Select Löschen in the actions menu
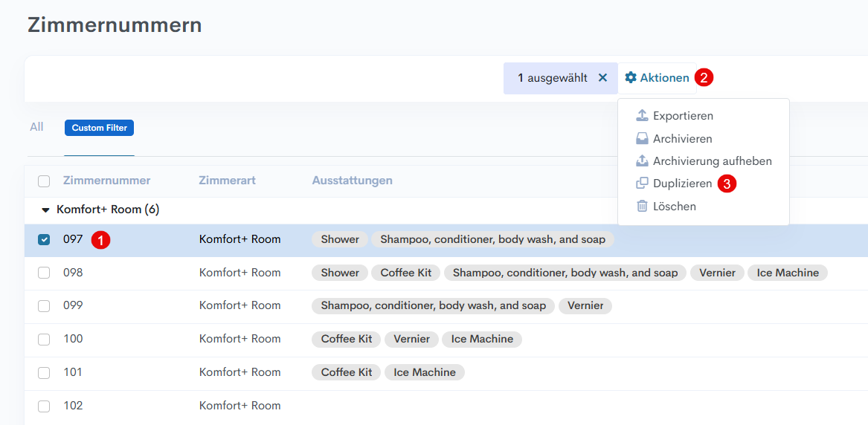868x425 pixels. pos(674,207)
